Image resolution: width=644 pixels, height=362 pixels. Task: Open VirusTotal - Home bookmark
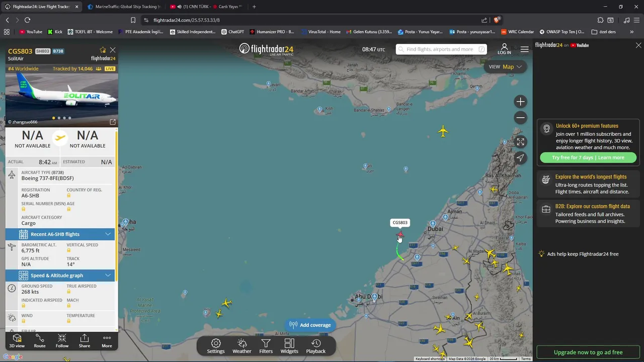[x=320, y=32]
